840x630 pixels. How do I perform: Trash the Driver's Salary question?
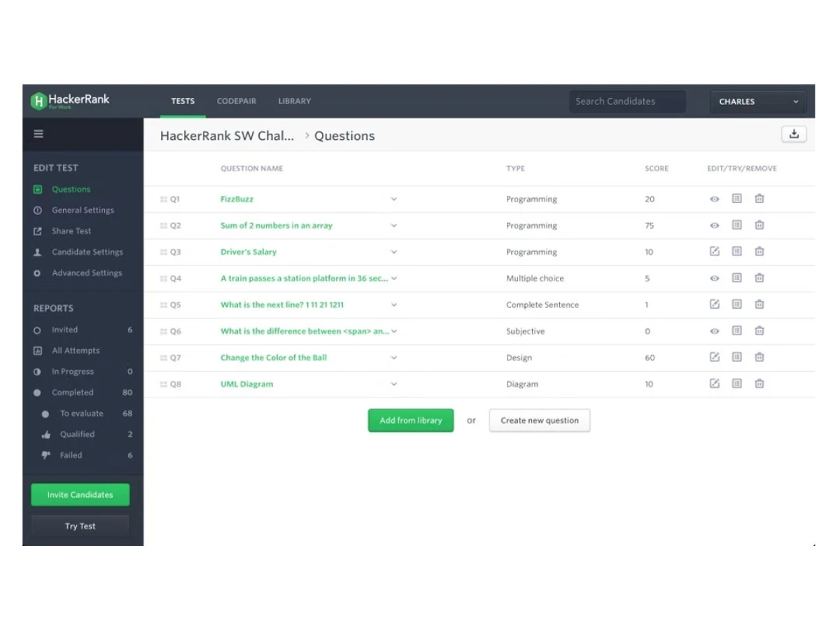point(759,251)
